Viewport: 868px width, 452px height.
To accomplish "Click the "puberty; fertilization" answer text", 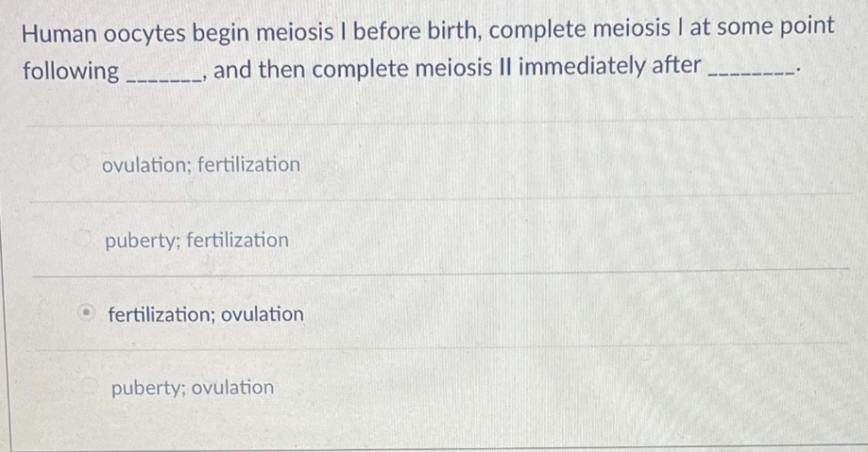I will [197, 240].
